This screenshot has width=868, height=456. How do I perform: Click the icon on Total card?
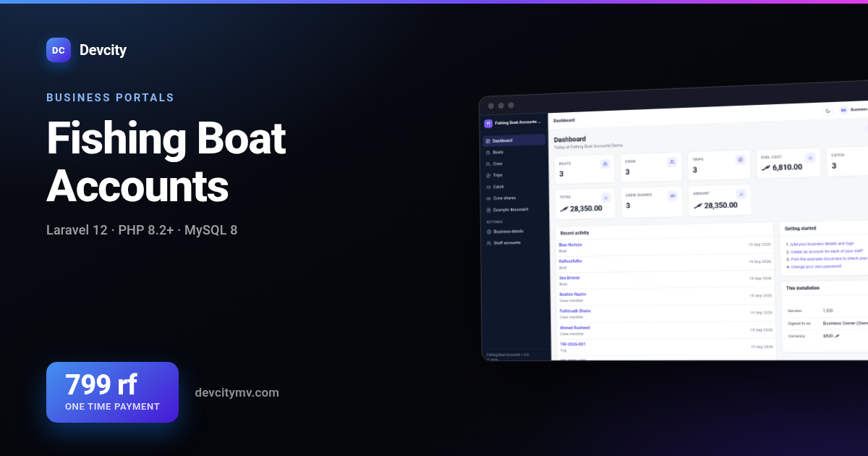(605, 197)
